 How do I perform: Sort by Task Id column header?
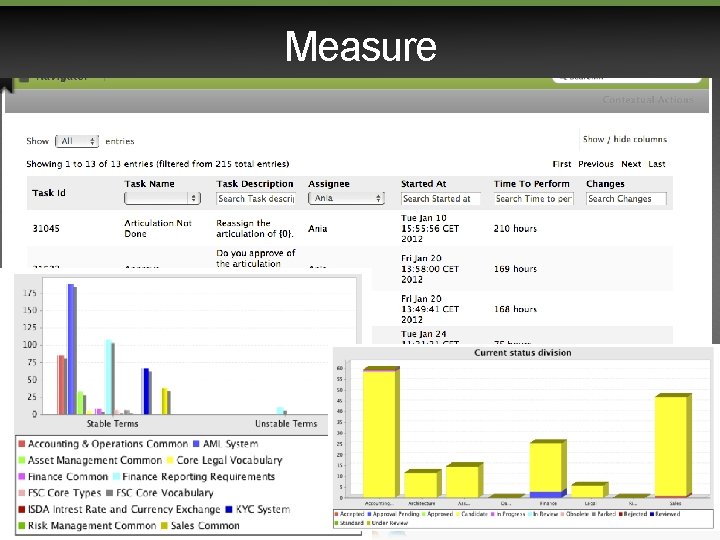click(49, 193)
